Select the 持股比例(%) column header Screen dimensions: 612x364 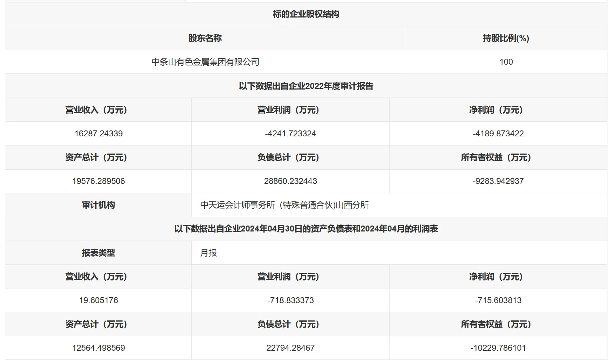click(506, 38)
